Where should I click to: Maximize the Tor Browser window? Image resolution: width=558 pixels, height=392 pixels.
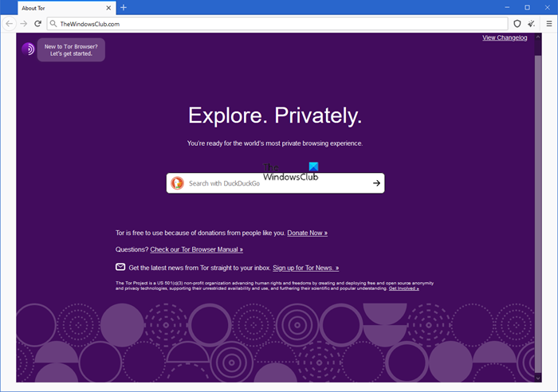click(528, 7)
